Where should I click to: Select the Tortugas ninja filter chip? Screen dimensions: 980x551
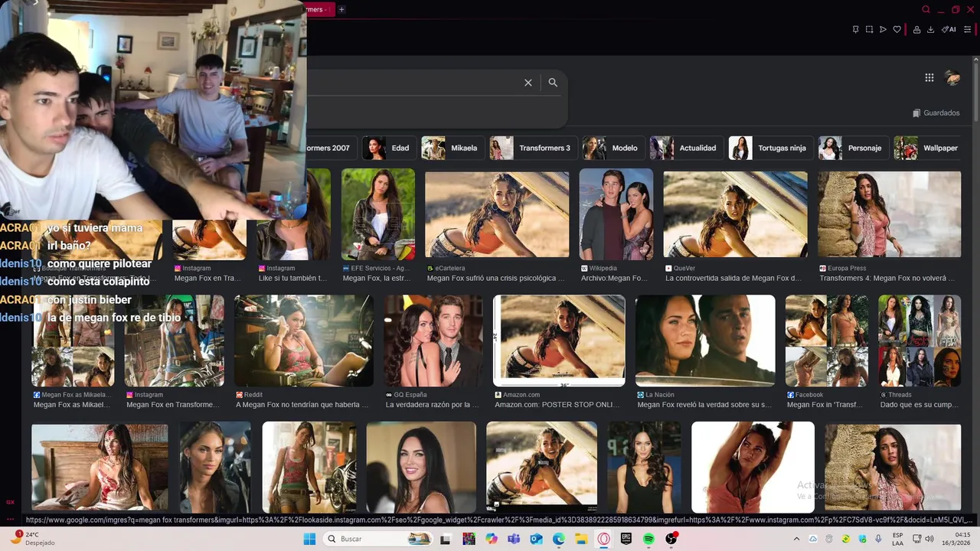click(771, 148)
